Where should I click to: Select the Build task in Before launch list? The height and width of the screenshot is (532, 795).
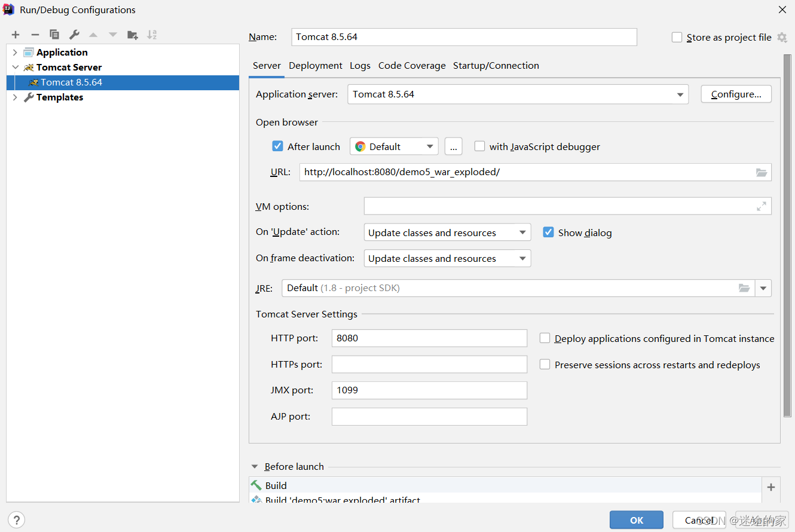[x=506, y=485]
